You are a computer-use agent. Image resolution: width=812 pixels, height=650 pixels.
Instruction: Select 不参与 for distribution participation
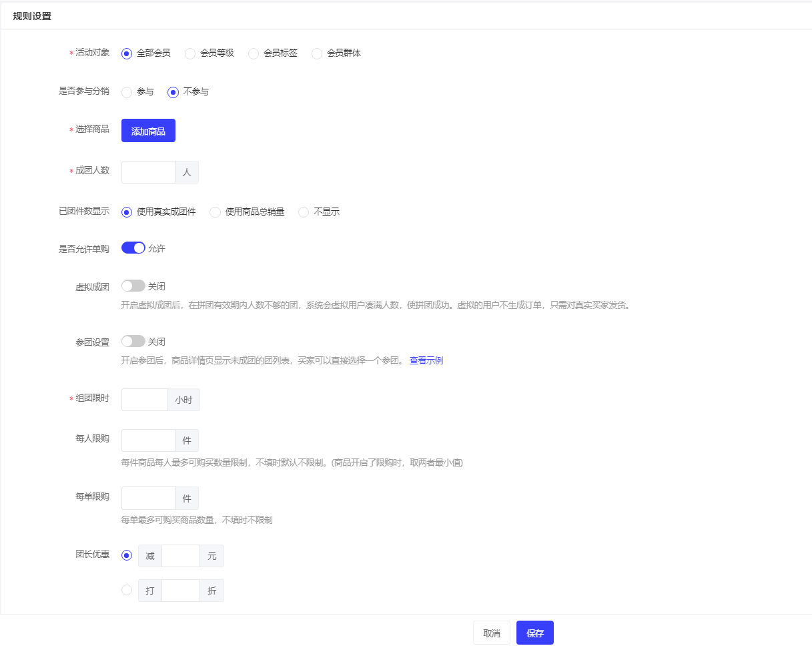pyautogui.click(x=173, y=92)
